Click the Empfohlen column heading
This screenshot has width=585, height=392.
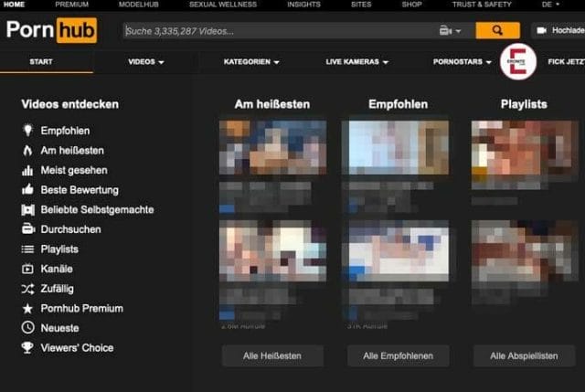pyautogui.click(x=399, y=104)
